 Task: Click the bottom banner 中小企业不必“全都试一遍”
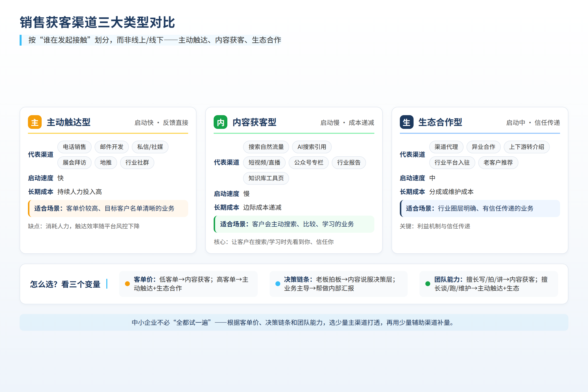(x=294, y=322)
